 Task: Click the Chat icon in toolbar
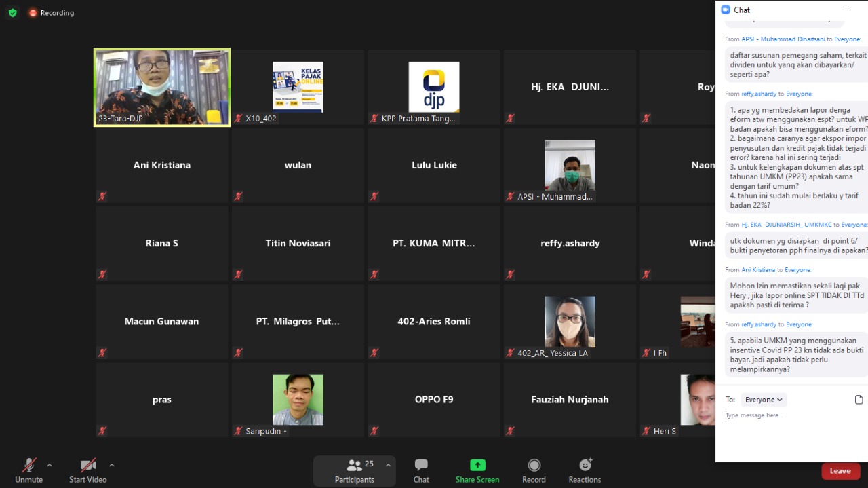(421, 470)
